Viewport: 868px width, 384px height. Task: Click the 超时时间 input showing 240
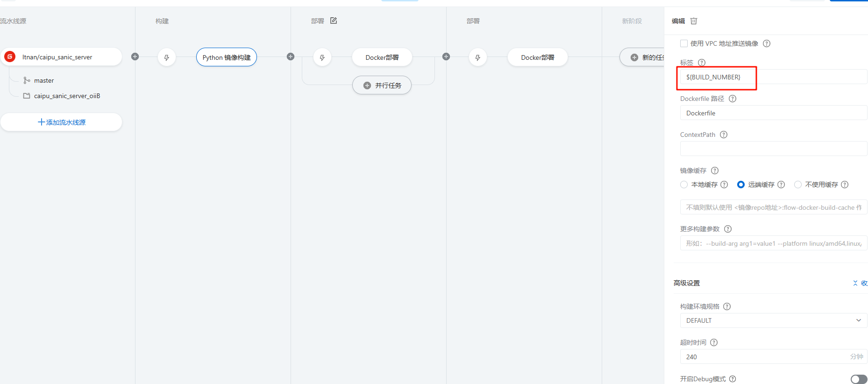point(774,356)
